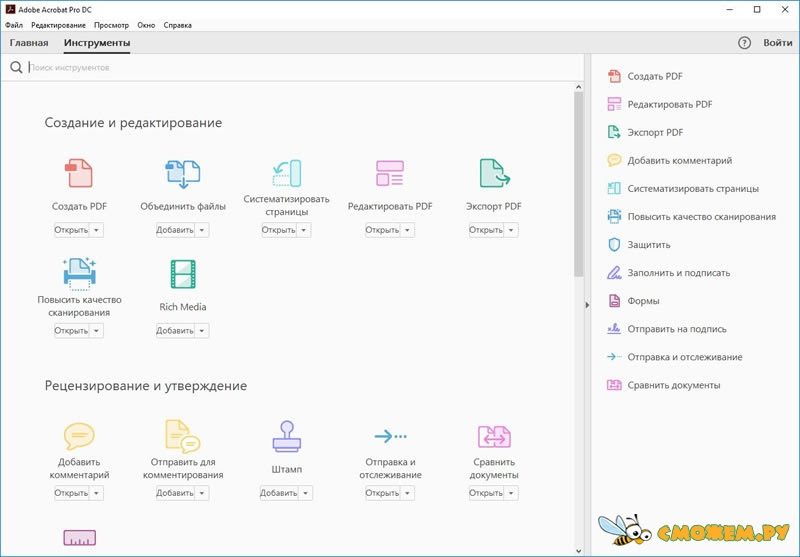Collapse the right tools pane arrow

[587, 305]
